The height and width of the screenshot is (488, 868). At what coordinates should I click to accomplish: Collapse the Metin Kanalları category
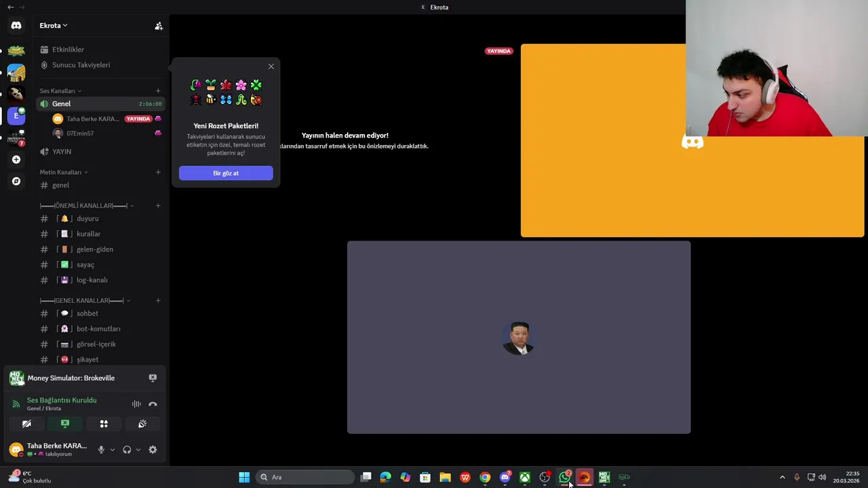(x=64, y=172)
